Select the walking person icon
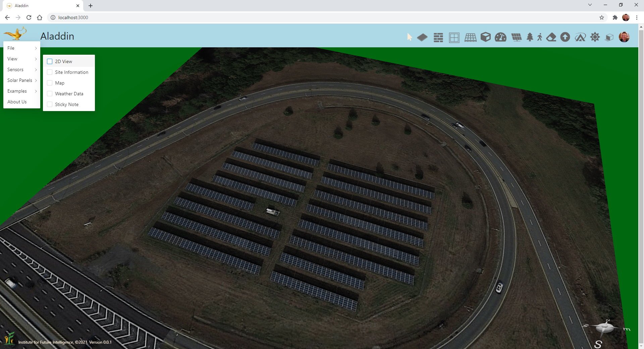Viewport: 644px width, 349px height. 539,37
